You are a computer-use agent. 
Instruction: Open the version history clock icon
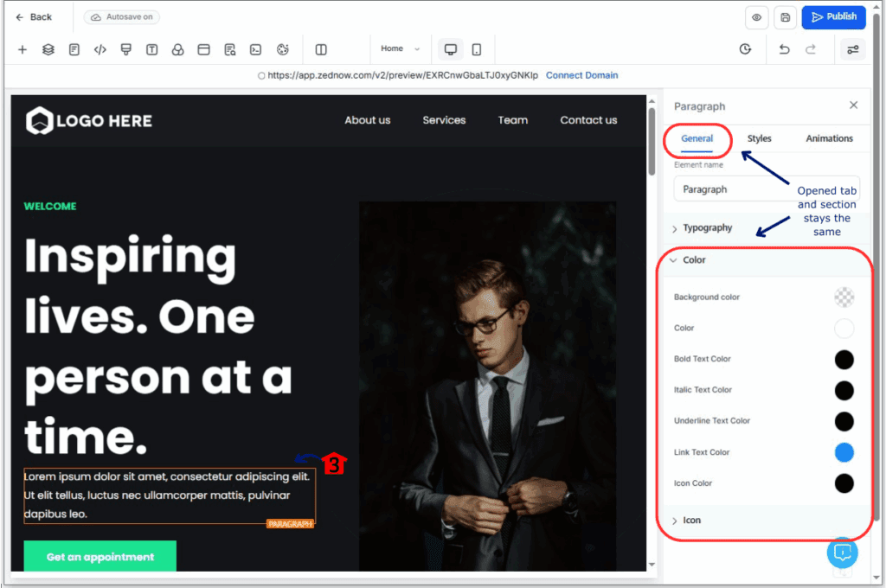[745, 49]
